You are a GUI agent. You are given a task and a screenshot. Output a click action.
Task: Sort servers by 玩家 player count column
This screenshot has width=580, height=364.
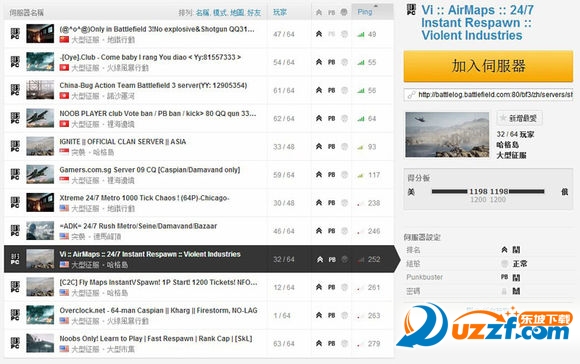coord(280,12)
